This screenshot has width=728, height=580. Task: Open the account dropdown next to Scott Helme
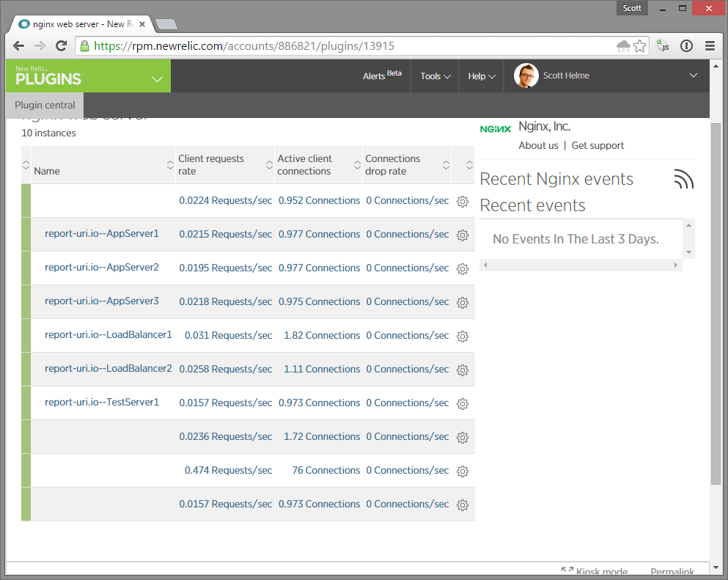[693, 76]
